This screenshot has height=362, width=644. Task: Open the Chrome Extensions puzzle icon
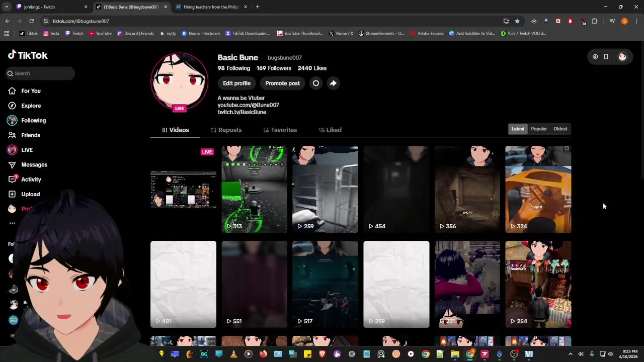click(x=595, y=21)
